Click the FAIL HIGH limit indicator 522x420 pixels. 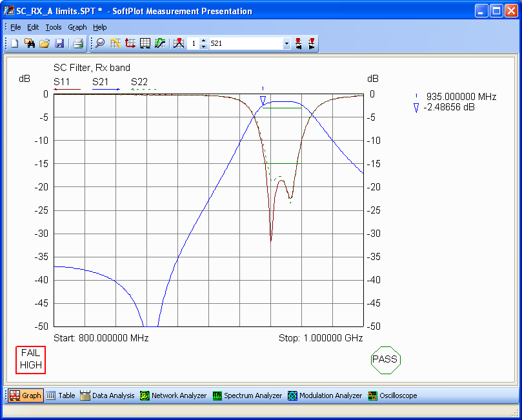[x=30, y=359]
